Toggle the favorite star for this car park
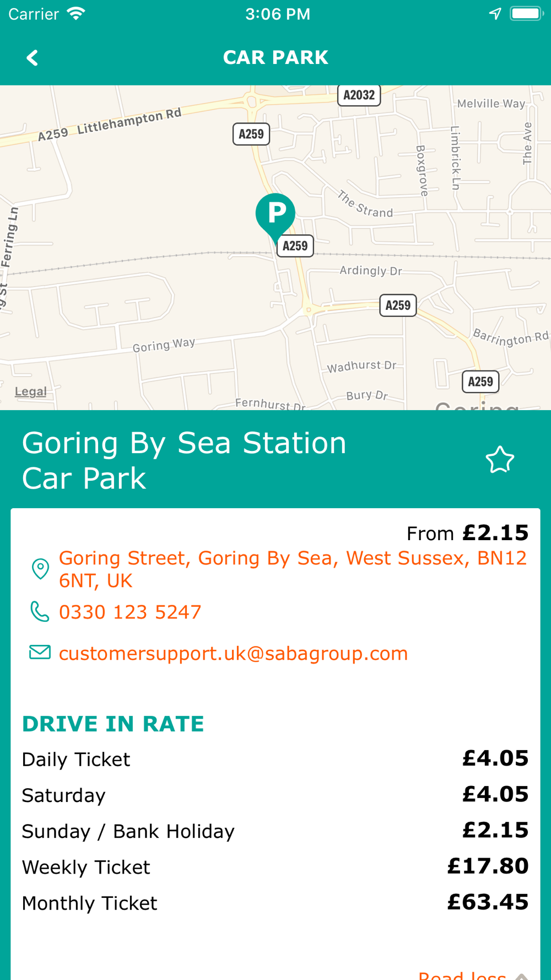The height and width of the screenshot is (980, 551). 500,460
